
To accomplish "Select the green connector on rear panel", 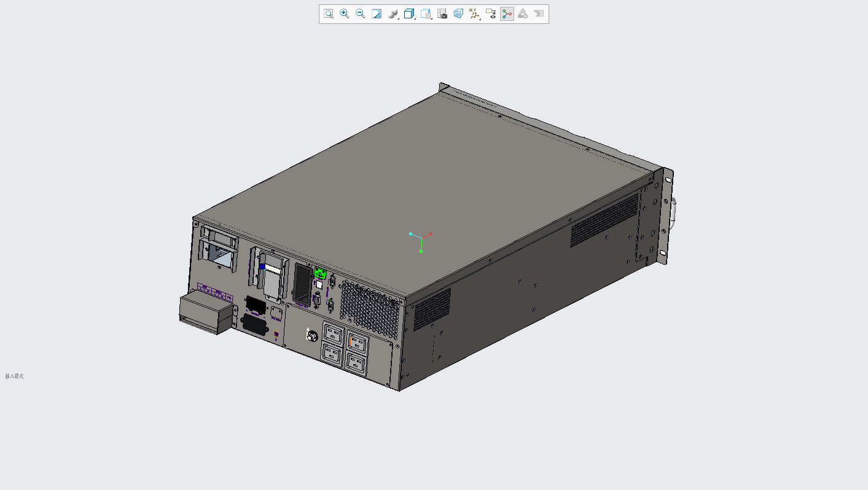I will 320,274.
